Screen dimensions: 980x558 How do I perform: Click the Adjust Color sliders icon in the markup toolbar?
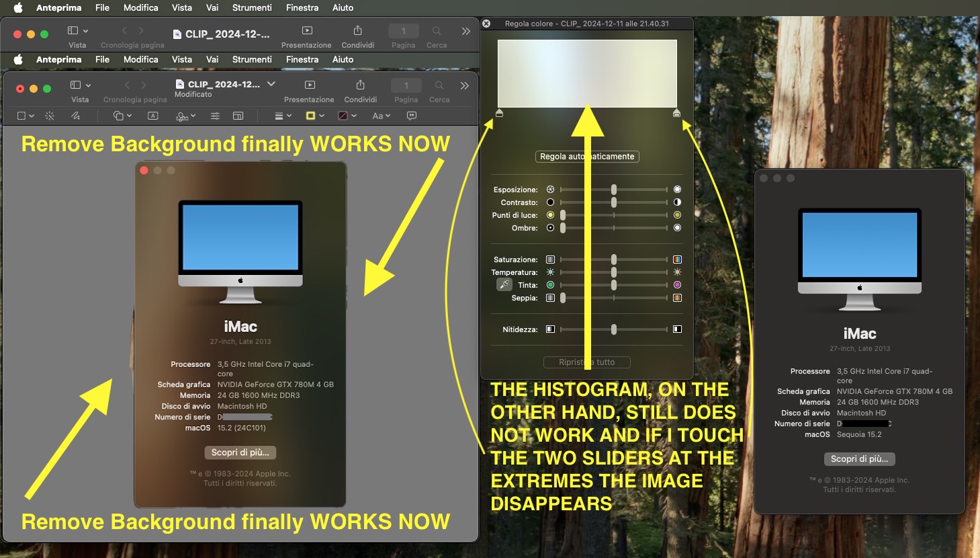pyautogui.click(x=215, y=116)
